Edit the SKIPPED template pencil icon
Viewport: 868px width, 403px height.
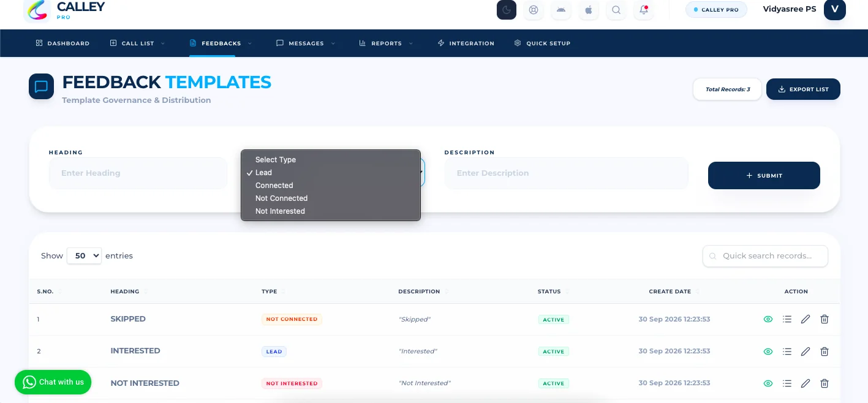806,319
